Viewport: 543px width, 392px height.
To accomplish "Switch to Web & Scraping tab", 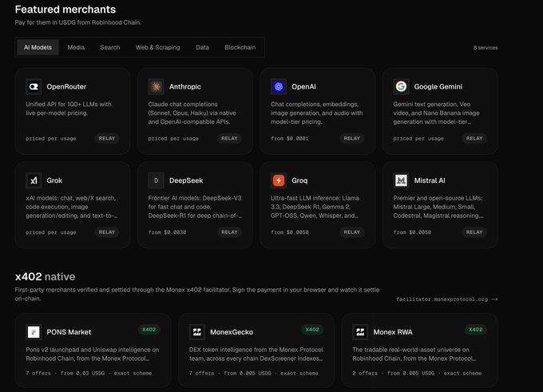I will click(158, 47).
